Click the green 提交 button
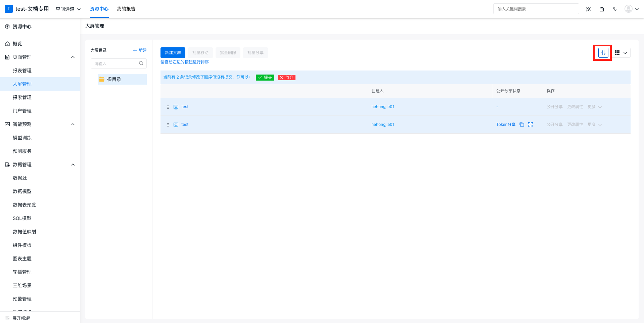The height and width of the screenshot is (323, 644). pyautogui.click(x=265, y=78)
